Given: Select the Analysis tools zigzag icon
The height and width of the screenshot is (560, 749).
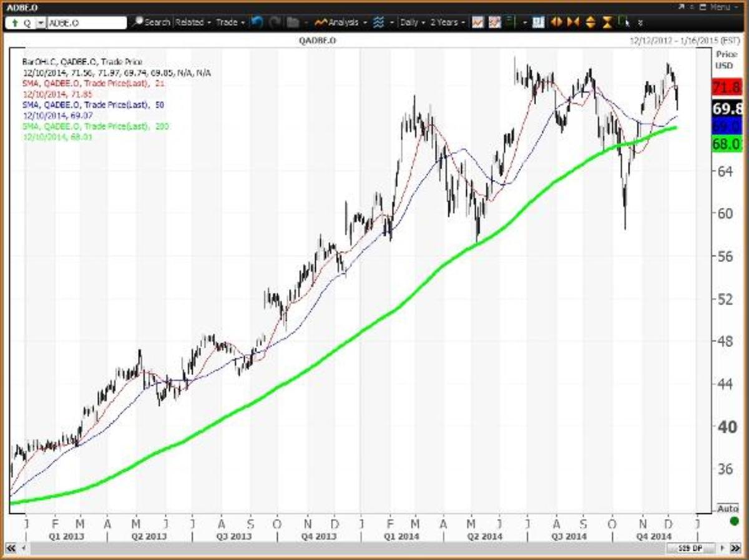Looking at the screenshot, I should [321, 22].
